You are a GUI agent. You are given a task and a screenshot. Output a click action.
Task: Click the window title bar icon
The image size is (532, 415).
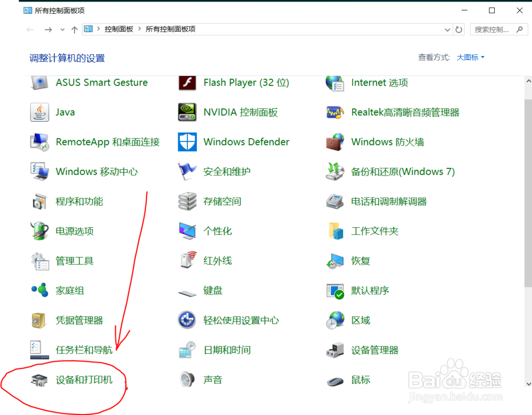coord(28,11)
